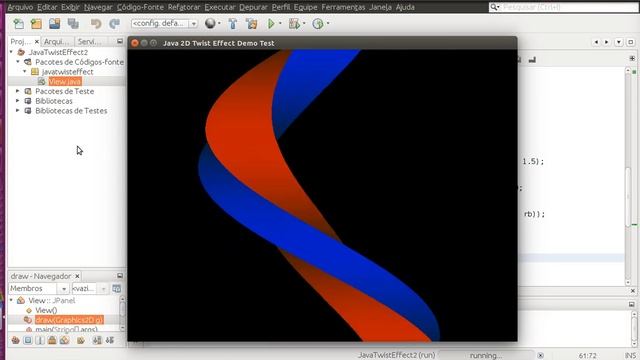The image size is (640, 360).
Task: Click the Profile Project clock icon
Action: 318,24
